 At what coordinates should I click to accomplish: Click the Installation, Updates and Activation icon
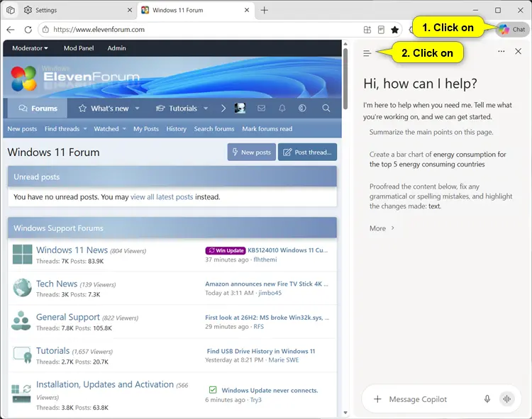pyautogui.click(x=21, y=393)
